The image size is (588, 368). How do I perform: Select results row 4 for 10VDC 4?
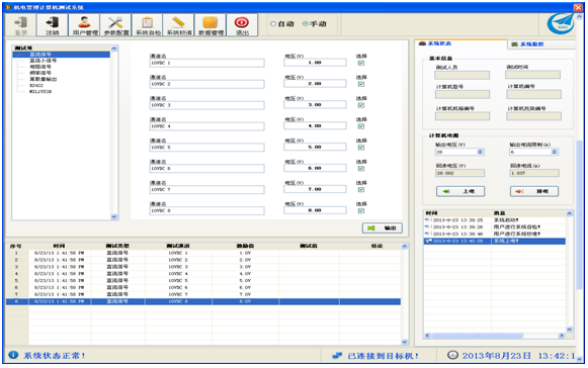[203, 274]
